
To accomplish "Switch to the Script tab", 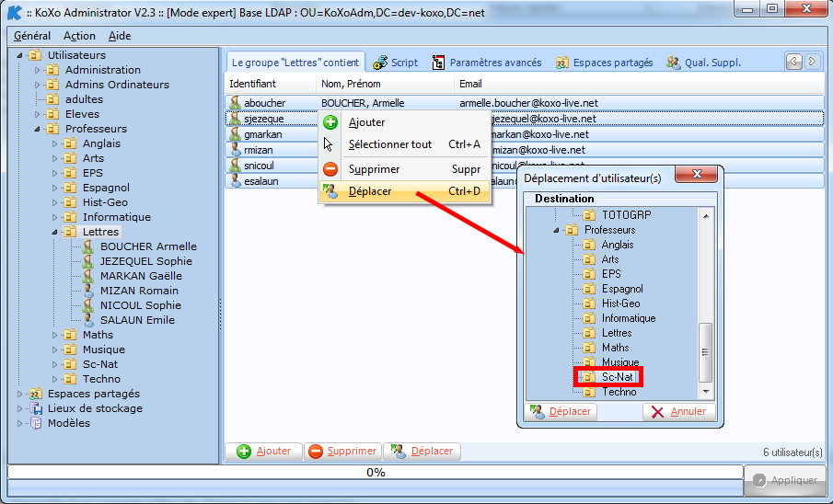I will (x=395, y=63).
